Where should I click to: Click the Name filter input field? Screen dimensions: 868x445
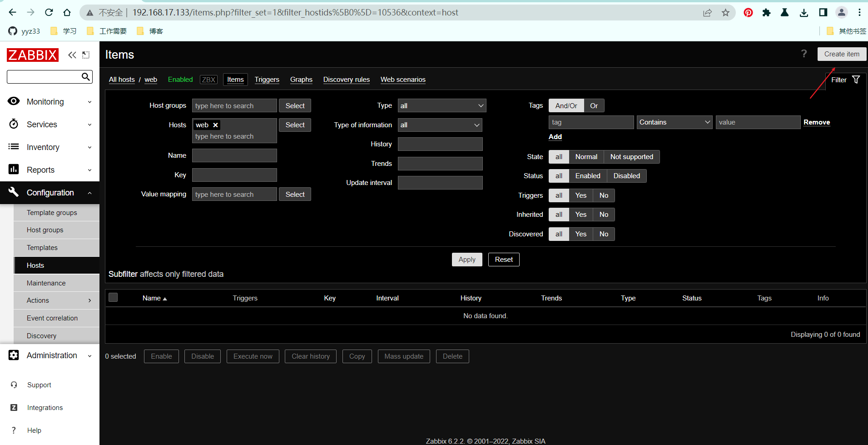click(234, 155)
